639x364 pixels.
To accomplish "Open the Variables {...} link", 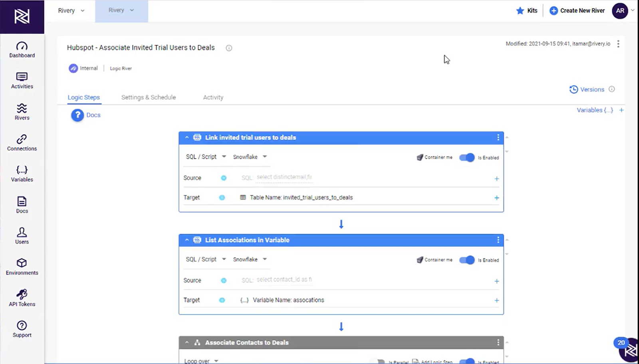I will 595,110.
